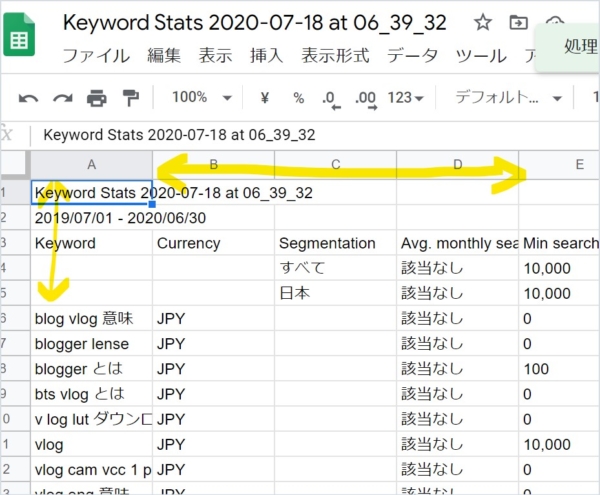Screen dimensions: 600x495
Task: Redo the last action
Action: (63, 98)
